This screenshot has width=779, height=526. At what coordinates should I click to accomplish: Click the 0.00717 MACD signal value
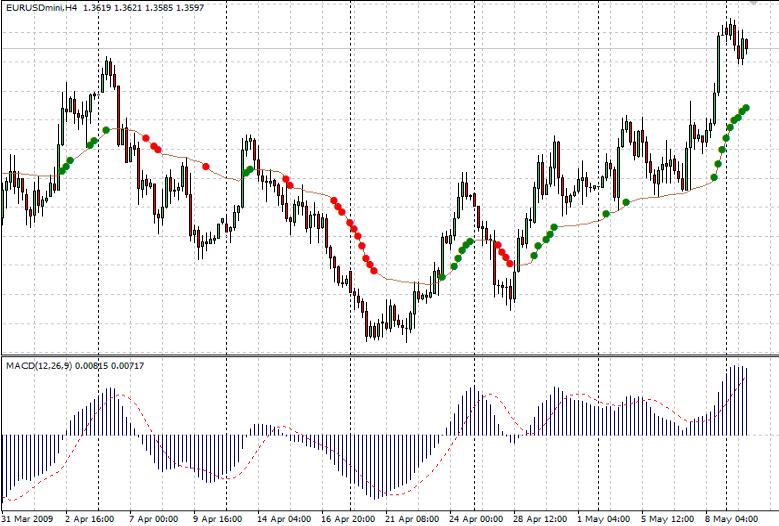coord(127,366)
